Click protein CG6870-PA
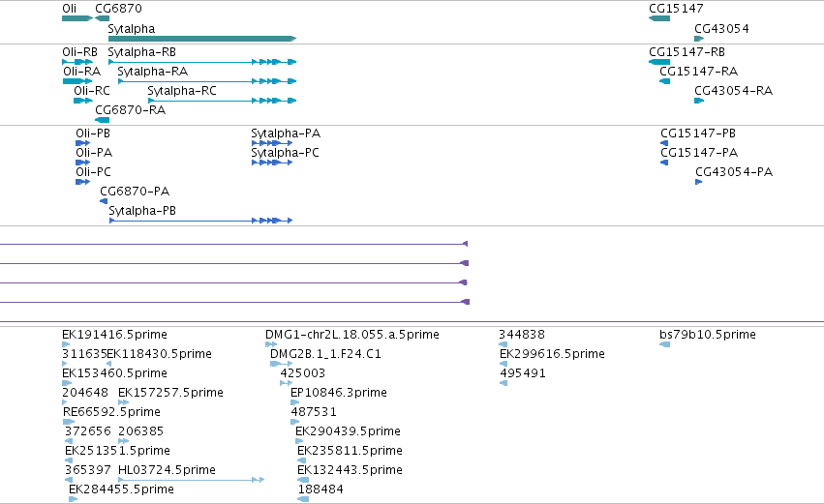Image resolution: width=824 pixels, height=504 pixels. [104, 201]
